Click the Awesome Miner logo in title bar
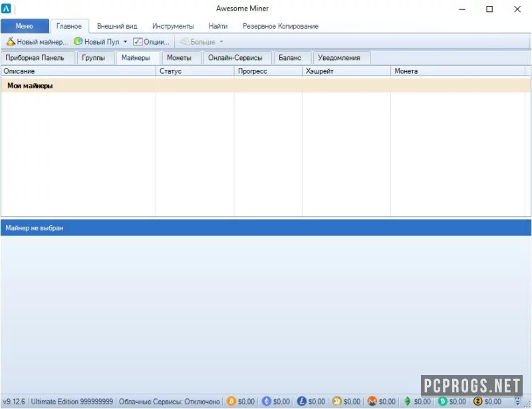Viewport: 532px width, 409px height. (6, 9)
